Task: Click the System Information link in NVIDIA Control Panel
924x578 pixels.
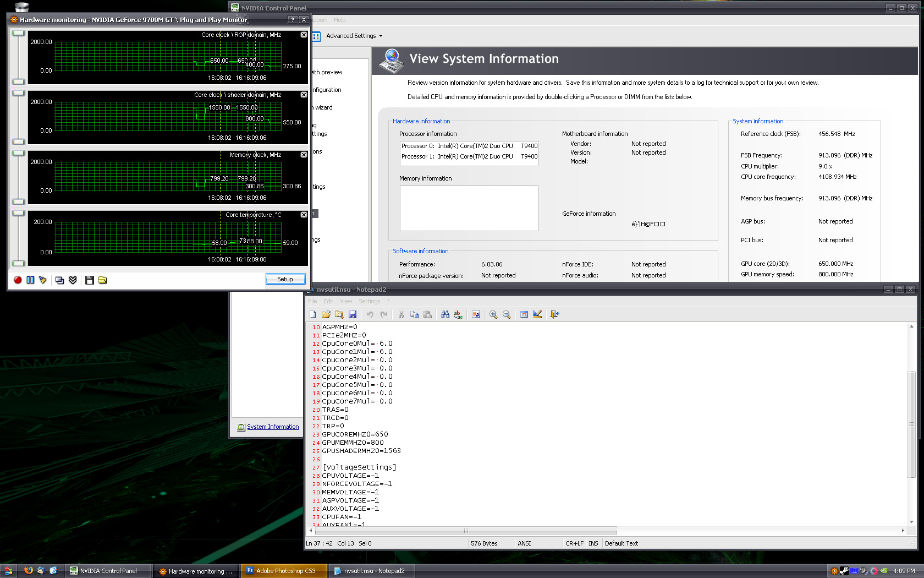Action: click(273, 427)
